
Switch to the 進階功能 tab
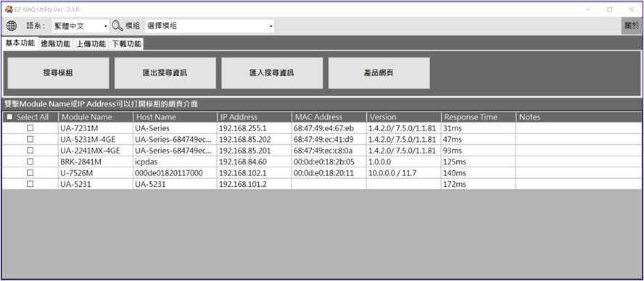point(55,44)
